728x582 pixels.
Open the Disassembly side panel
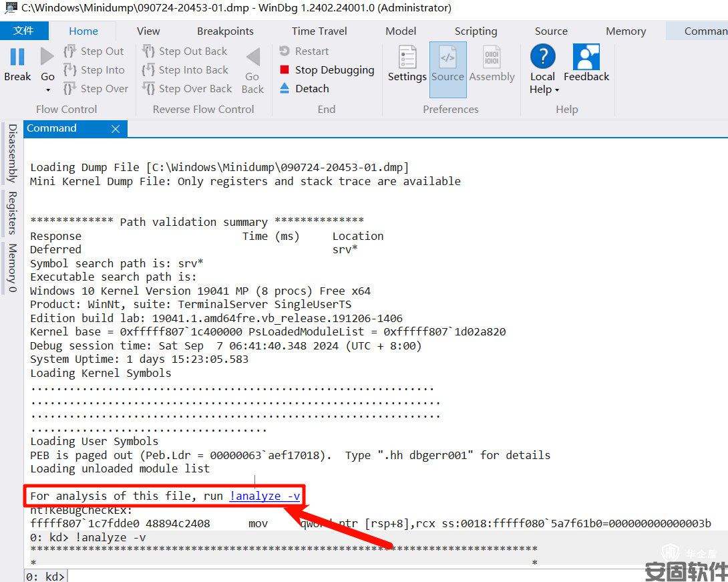[12, 153]
